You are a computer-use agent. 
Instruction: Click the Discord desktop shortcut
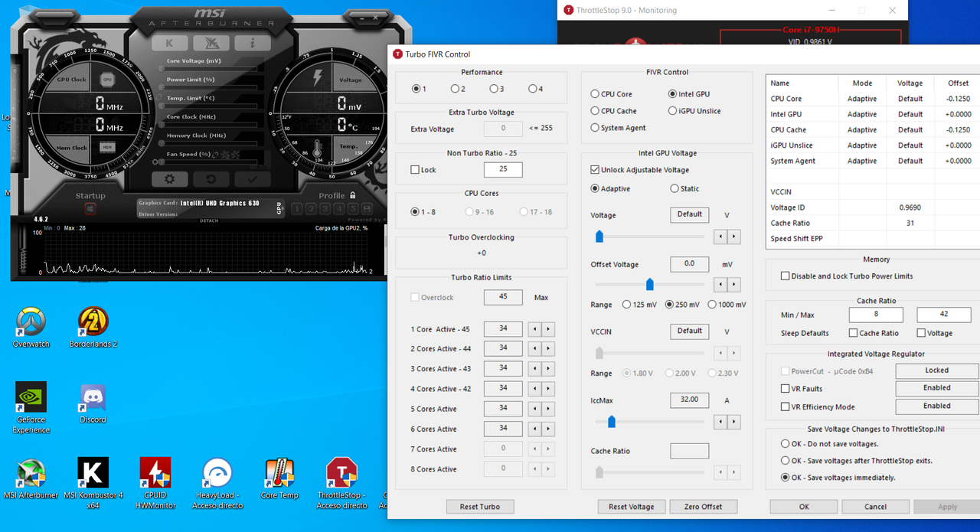[93, 403]
